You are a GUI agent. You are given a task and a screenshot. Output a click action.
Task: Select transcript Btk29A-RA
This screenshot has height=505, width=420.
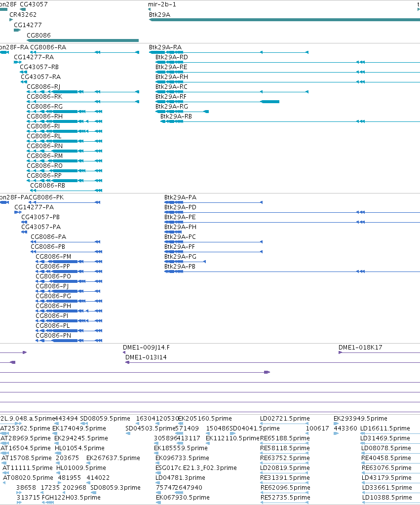click(x=165, y=47)
